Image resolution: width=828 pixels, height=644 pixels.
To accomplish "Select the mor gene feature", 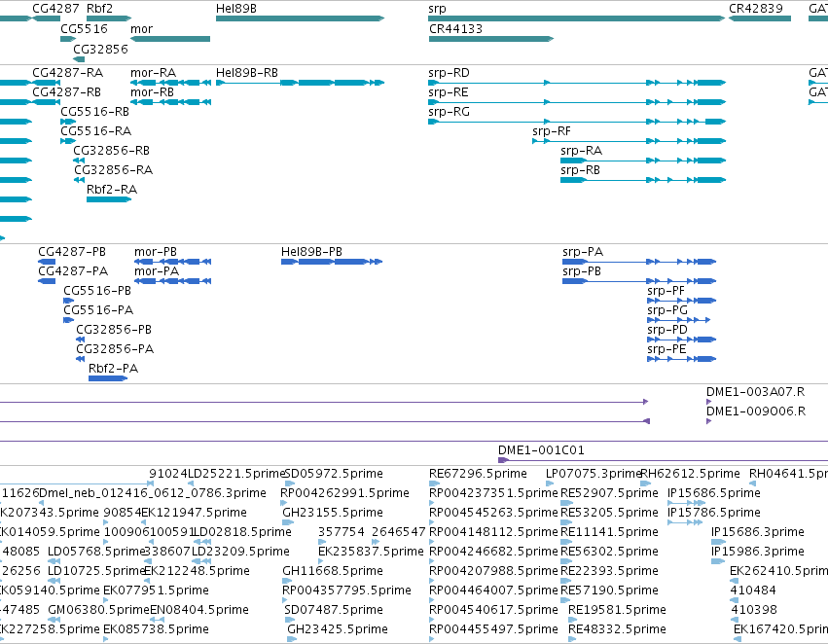I will [170, 39].
